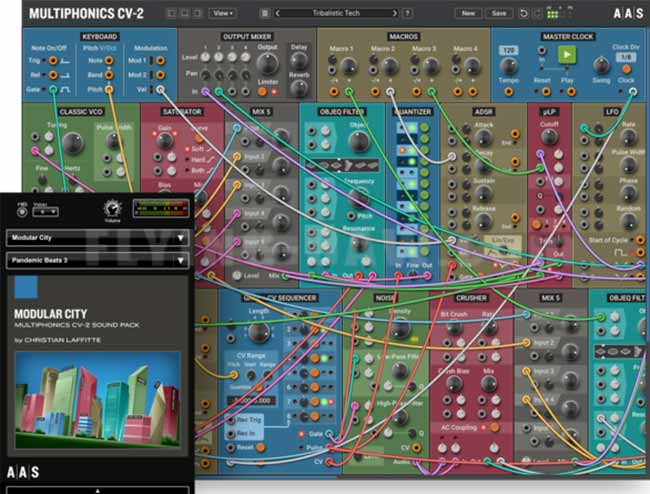Click the Vel output jack
Screen dimensions: 650x494
tap(160, 89)
